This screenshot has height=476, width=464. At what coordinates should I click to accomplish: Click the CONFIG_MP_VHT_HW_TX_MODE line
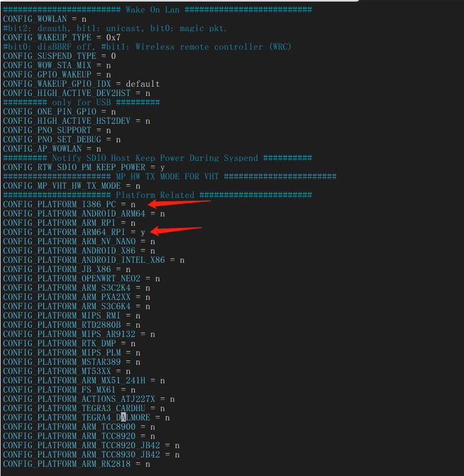[72, 186]
